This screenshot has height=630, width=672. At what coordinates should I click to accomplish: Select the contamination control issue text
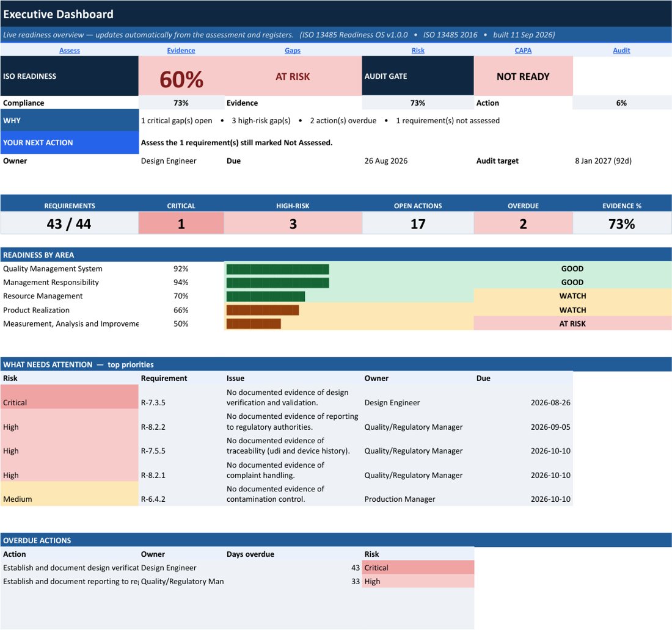(x=275, y=494)
